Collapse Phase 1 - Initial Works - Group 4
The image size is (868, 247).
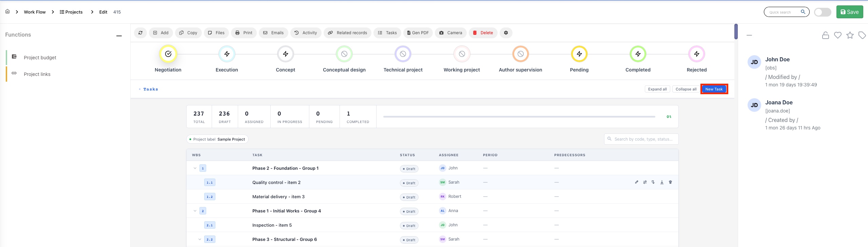(x=195, y=211)
